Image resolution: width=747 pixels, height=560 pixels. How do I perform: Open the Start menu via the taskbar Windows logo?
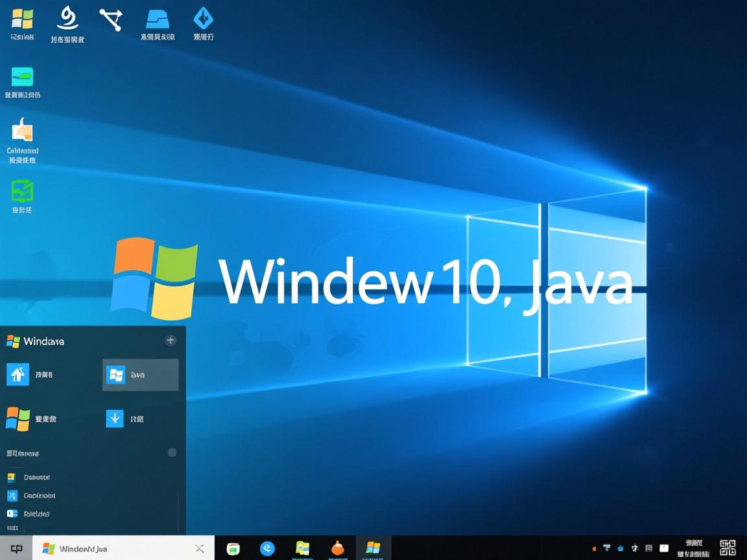(373, 548)
